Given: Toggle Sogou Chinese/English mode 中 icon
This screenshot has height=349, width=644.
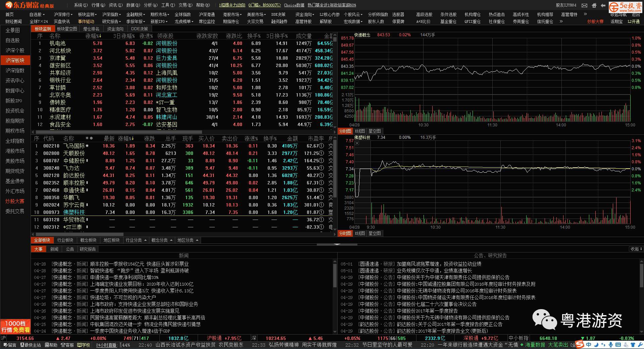Looking at the screenshot, I should [589, 345].
